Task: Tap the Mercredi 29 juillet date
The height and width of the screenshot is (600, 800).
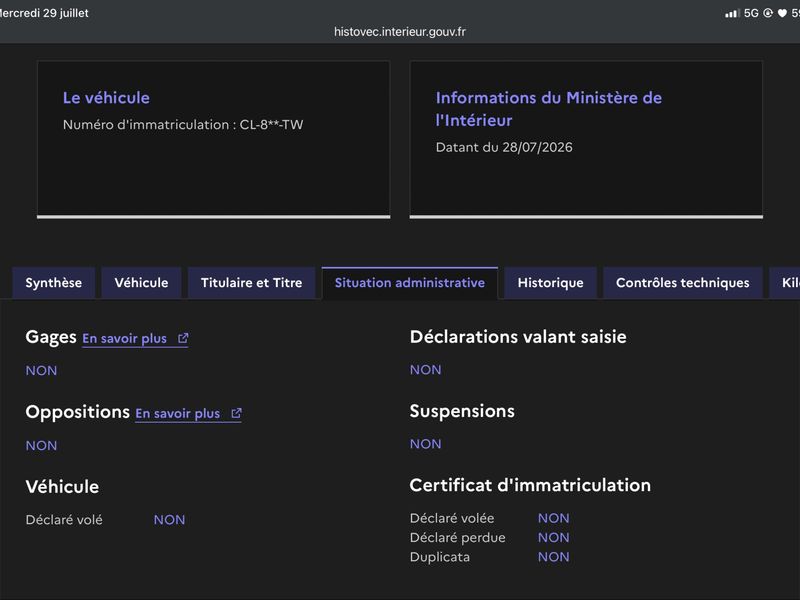Action: tap(44, 13)
